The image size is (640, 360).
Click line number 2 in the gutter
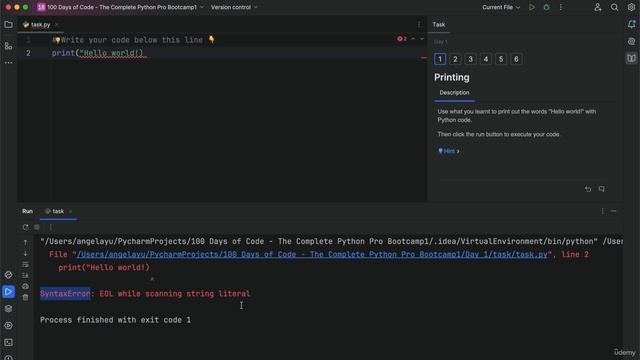coord(28,53)
